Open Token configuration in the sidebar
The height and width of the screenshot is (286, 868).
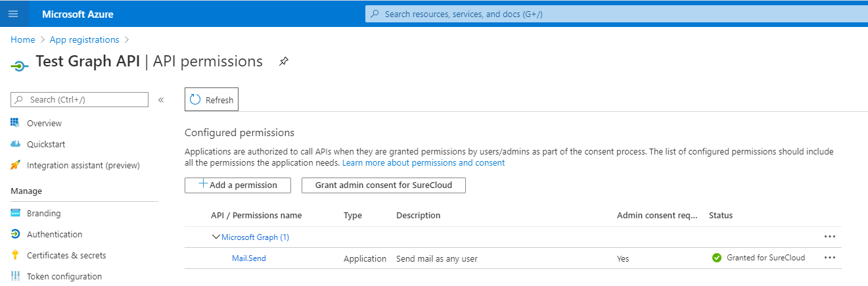point(64,276)
